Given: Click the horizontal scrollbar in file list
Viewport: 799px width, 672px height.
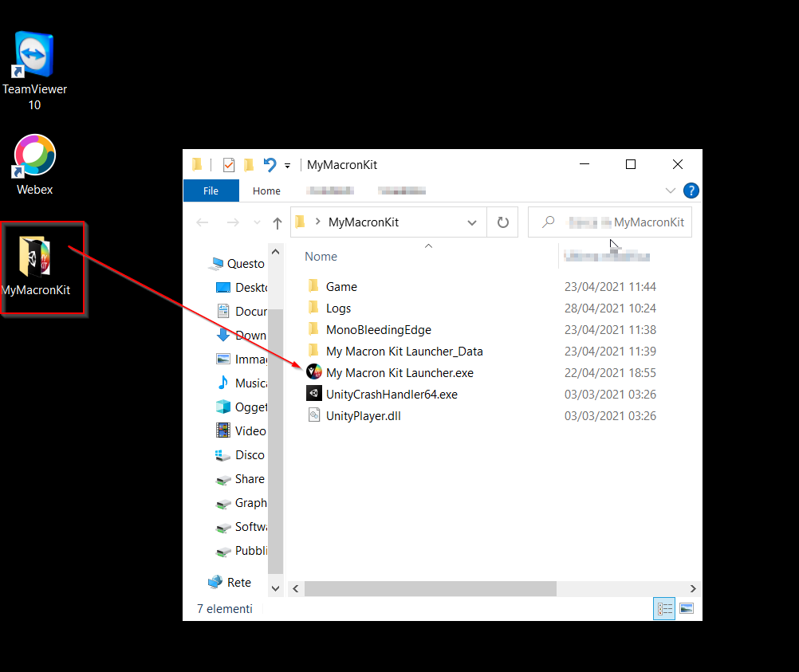Looking at the screenshot, I should pyautogui.click(x=431, y=588).
